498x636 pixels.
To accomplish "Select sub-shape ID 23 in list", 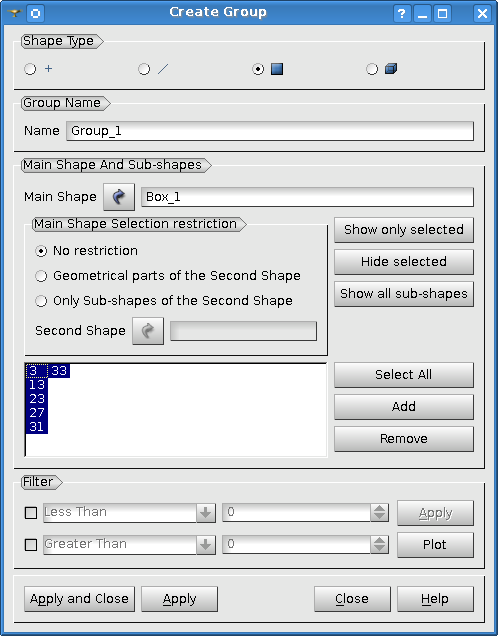I will coord(36,399).
